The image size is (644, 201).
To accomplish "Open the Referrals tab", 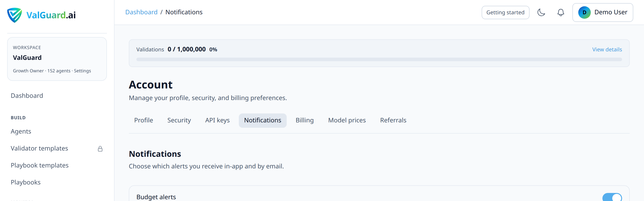I will tap(393, 120).
